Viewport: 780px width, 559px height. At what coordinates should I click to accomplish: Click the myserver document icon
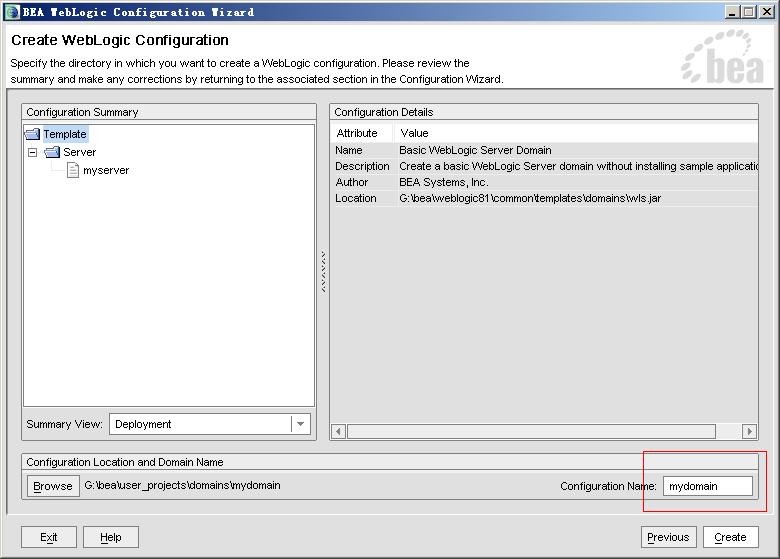(73, 170)
